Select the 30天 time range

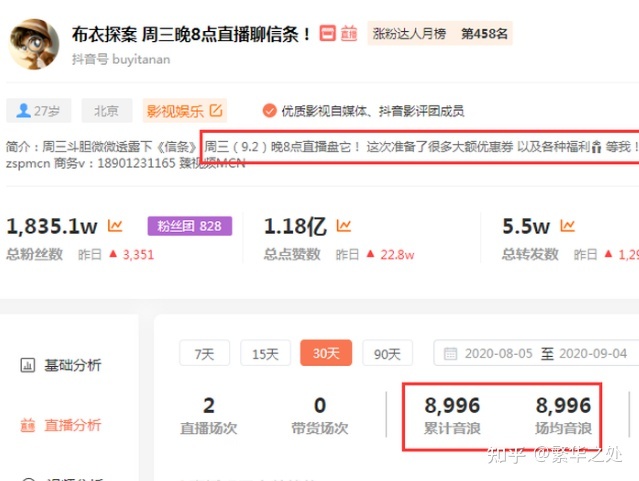click(x=326, y=353)
